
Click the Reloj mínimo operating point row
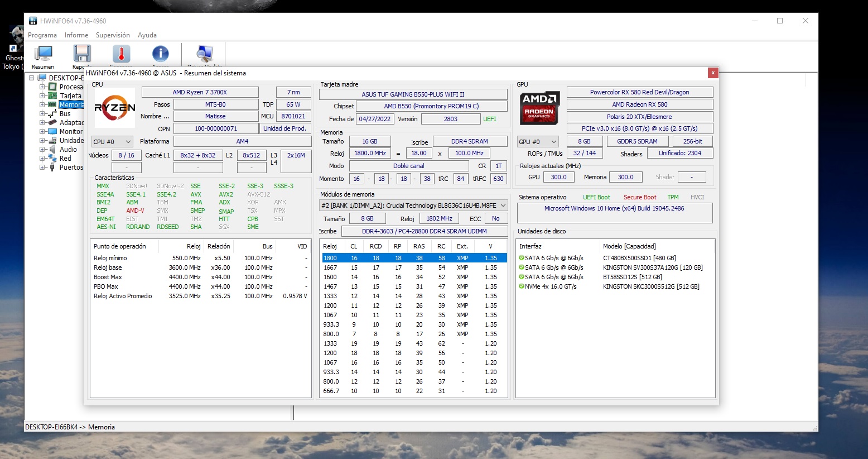point(201,258)
